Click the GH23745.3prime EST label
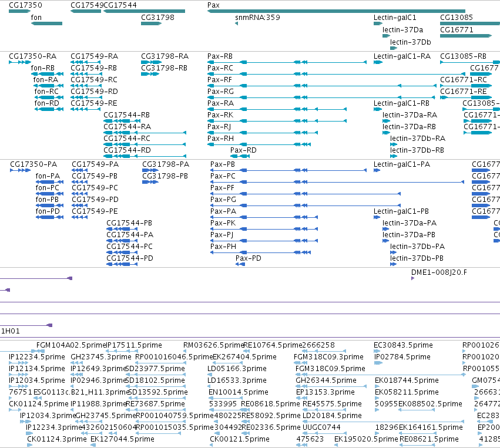Screen dimensions: 500x448 pyautogui.click(x=101, y=357)
